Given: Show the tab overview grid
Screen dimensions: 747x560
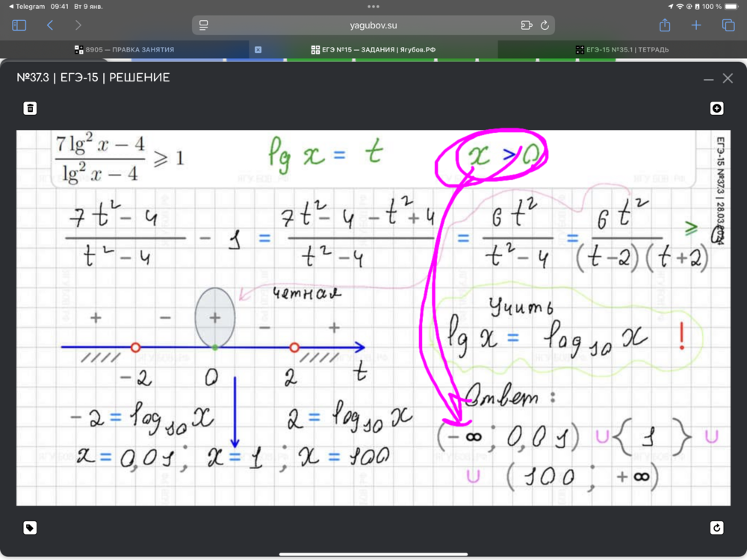Looking at the screenshot, I should [728, 25].
